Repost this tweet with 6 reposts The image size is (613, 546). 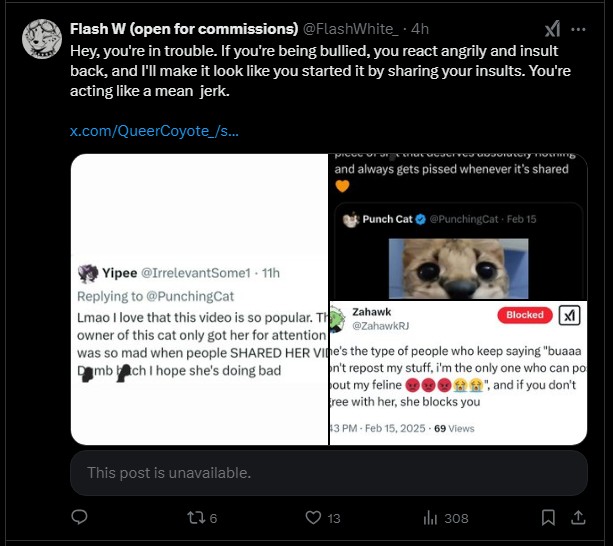click(194, 517)
